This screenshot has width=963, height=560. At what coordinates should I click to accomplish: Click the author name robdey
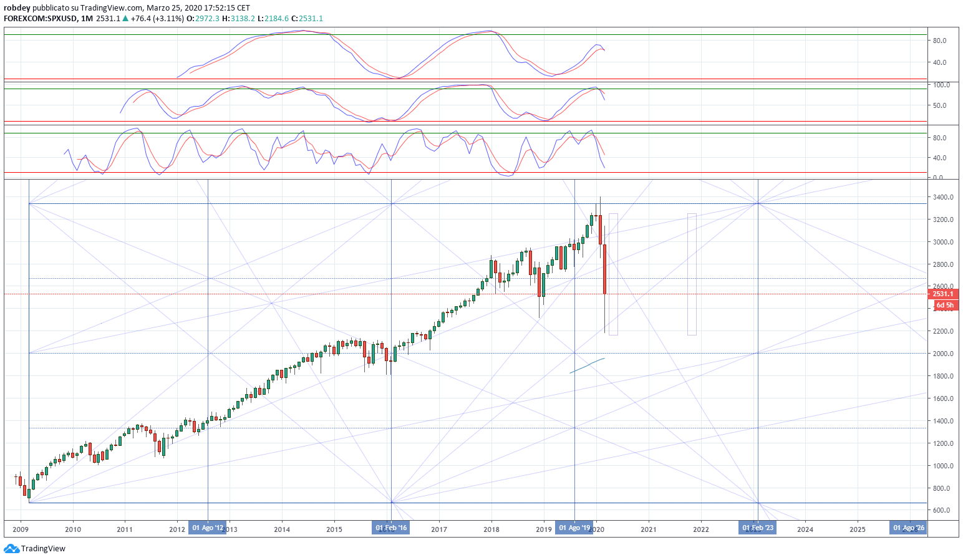point(17,8)
